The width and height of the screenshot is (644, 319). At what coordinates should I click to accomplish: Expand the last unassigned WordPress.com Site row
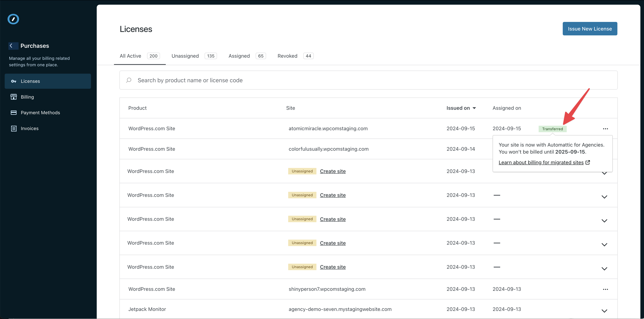click(604, 269)
